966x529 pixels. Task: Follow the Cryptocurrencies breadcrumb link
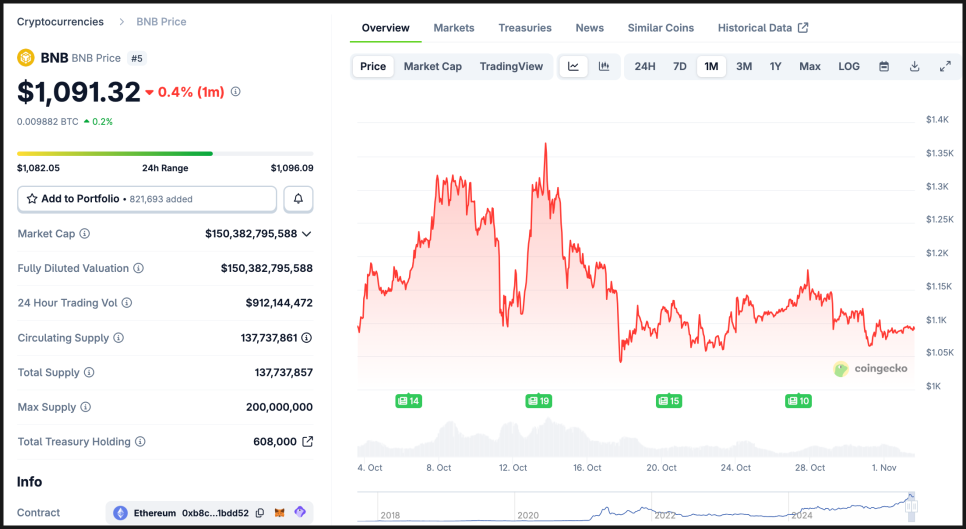pyautogui.click(x=60, y=22)
